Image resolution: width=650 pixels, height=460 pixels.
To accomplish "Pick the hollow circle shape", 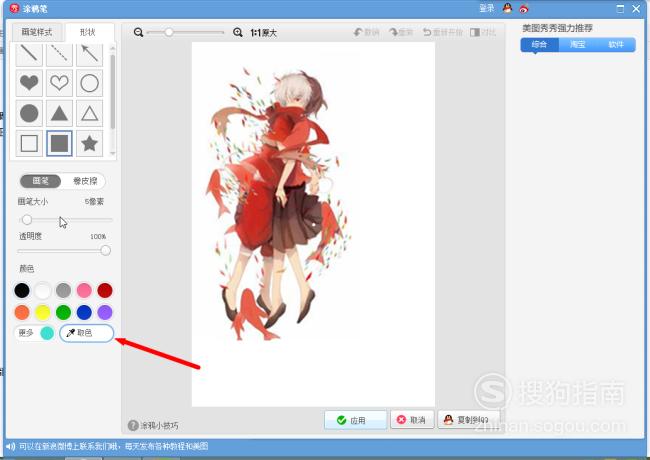I will 90,83.
